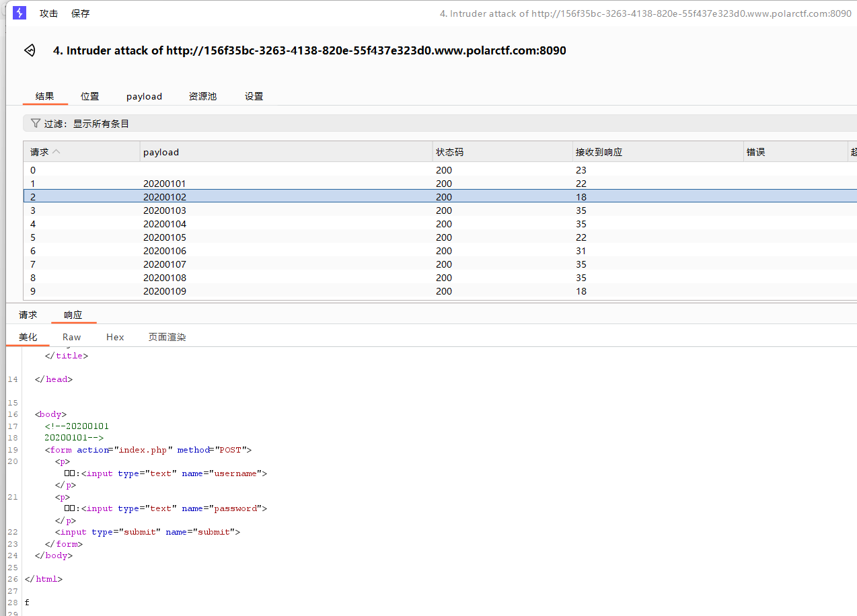
Task: Show the 请求 message tab
Action: click(28, 315)
